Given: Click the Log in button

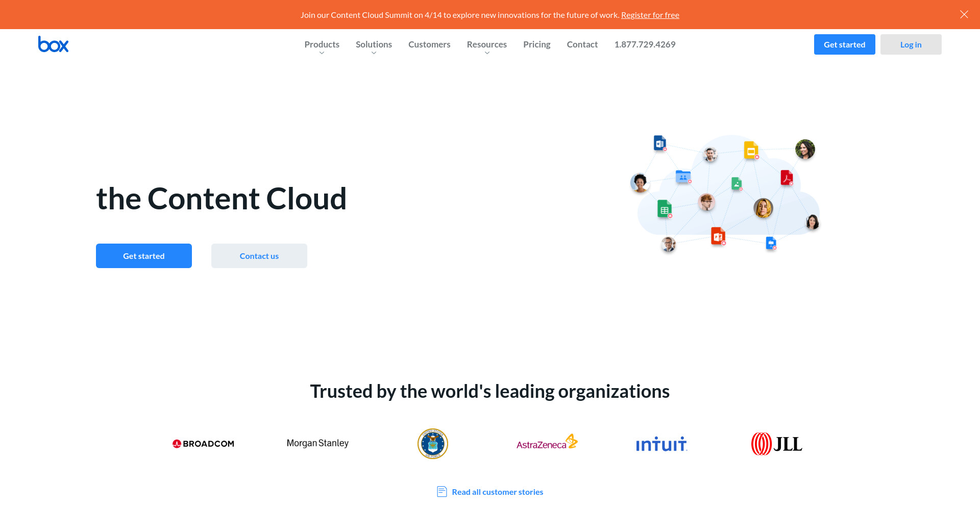Looking at the screenshot, I should coord(911,44).
